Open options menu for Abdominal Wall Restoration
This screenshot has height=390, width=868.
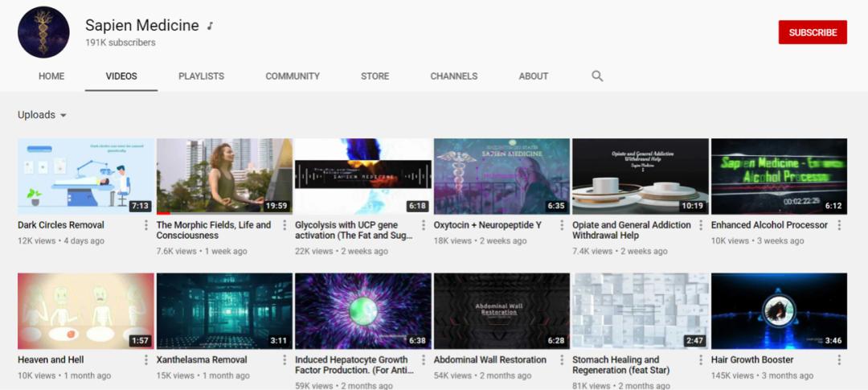[x=562, y=359]
